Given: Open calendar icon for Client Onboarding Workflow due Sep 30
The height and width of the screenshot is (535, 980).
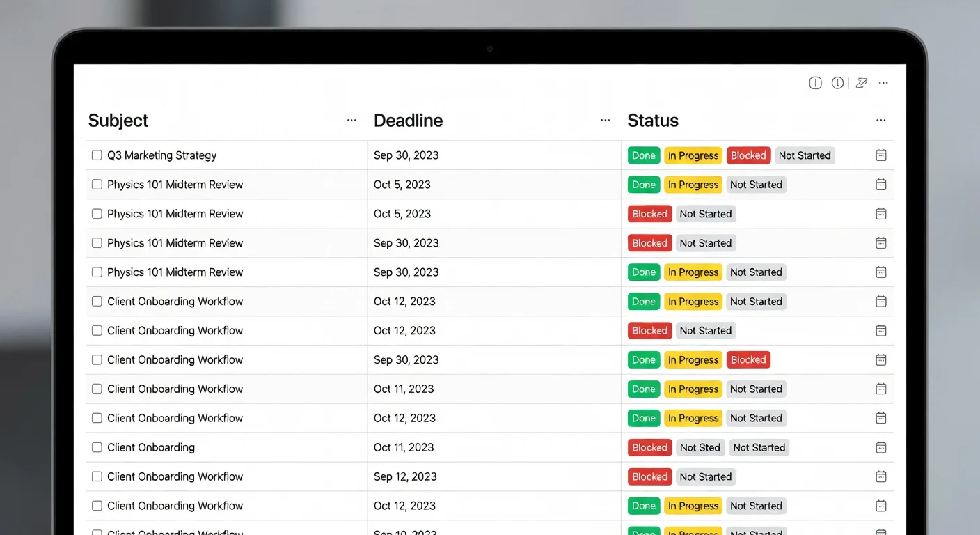Looking at the screenshot, I should pos(880,359).
